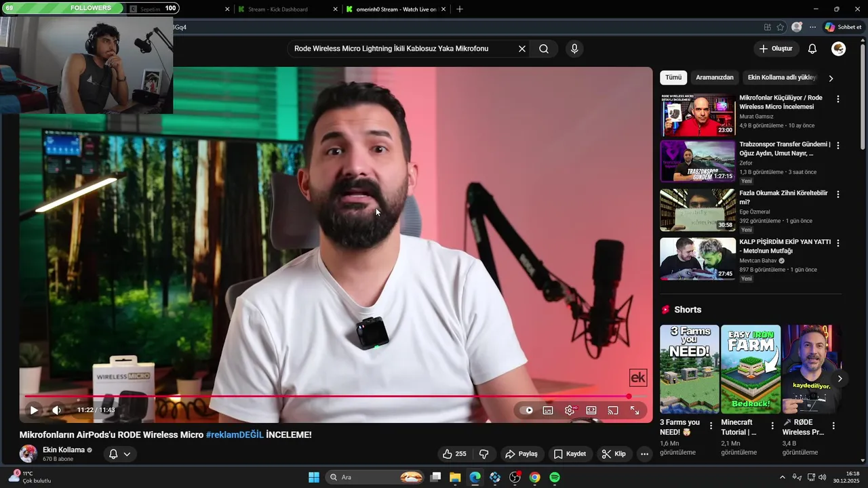Screen dimensions: 868x488
Task: Open Edge settings and more menu
Action: point(813,27)
